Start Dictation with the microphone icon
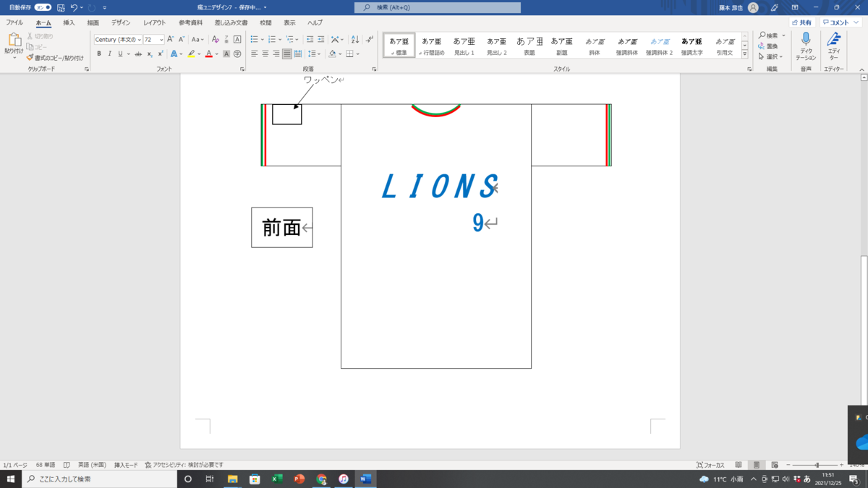Screen dimensions: 868x488 click(806, 40)
